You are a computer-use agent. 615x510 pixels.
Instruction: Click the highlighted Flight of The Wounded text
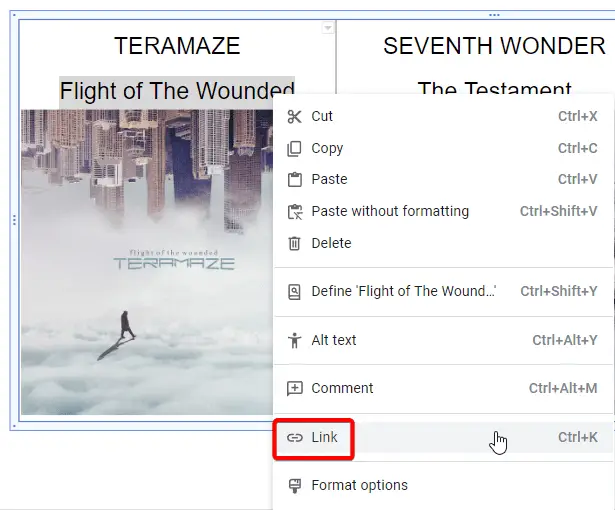coord(177,91)
